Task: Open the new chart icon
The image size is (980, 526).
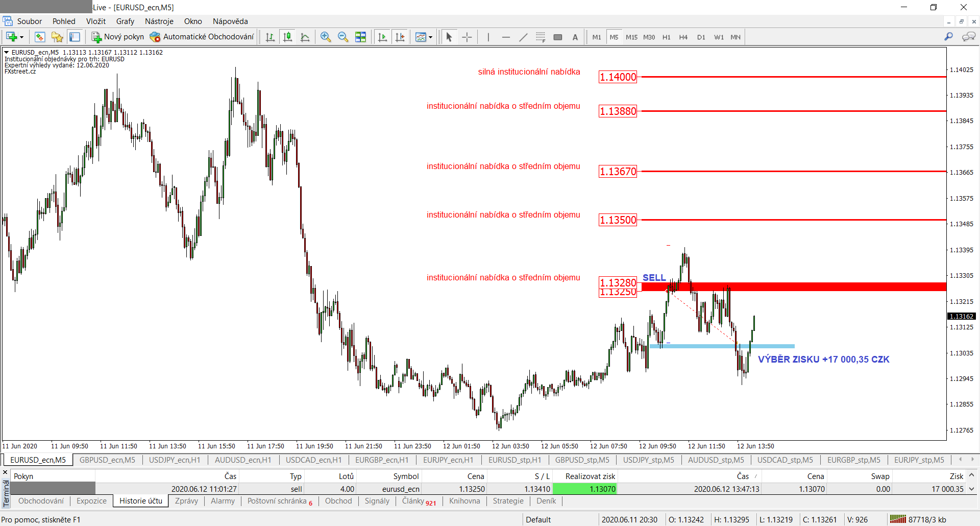Action: [x=11, y=37]
